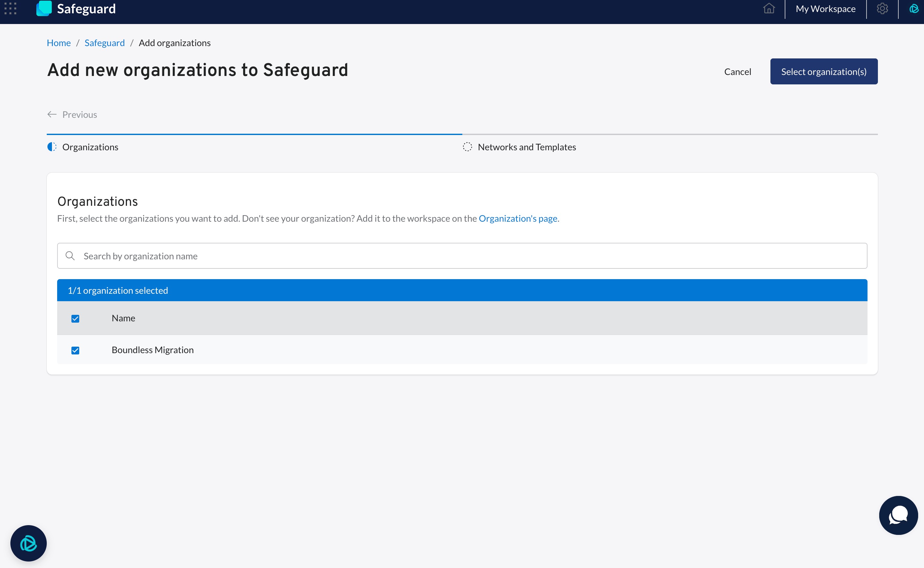924x568 pixels.
Task: Open the app grid launcher icon
Action: point(10,8)
